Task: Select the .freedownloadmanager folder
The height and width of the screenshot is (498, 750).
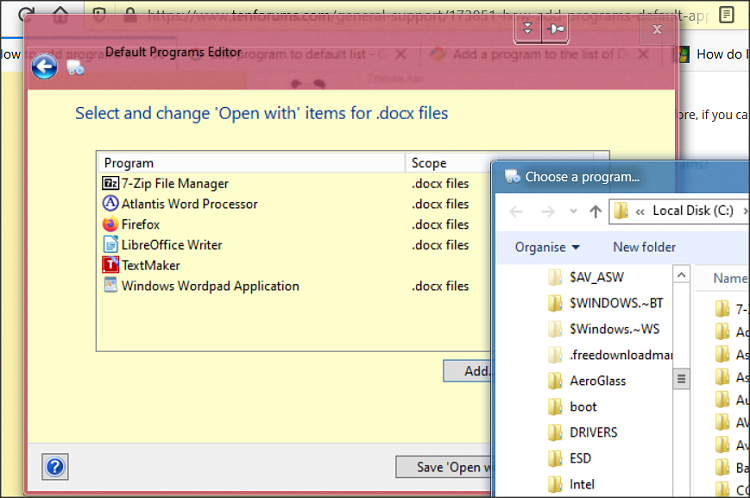Action: pyautogui.click(x=608, y=355)
